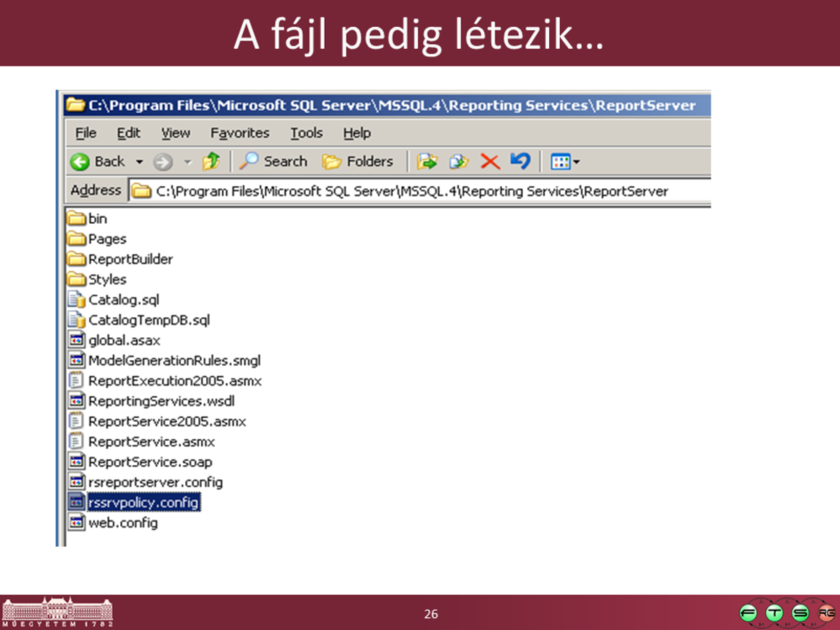This screenshot has height=630, width=840.
Task: Click the bin folder name
Action: click(98, 219)
